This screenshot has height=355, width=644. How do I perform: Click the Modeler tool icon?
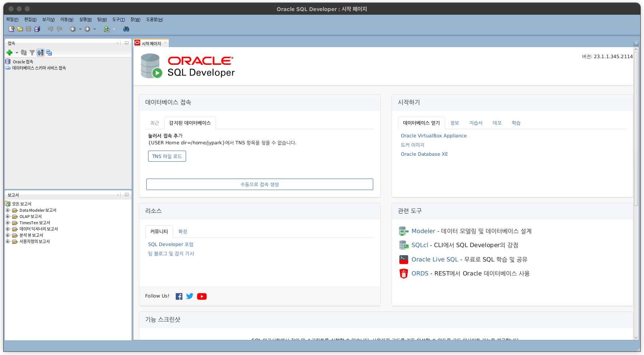(404, 231)
